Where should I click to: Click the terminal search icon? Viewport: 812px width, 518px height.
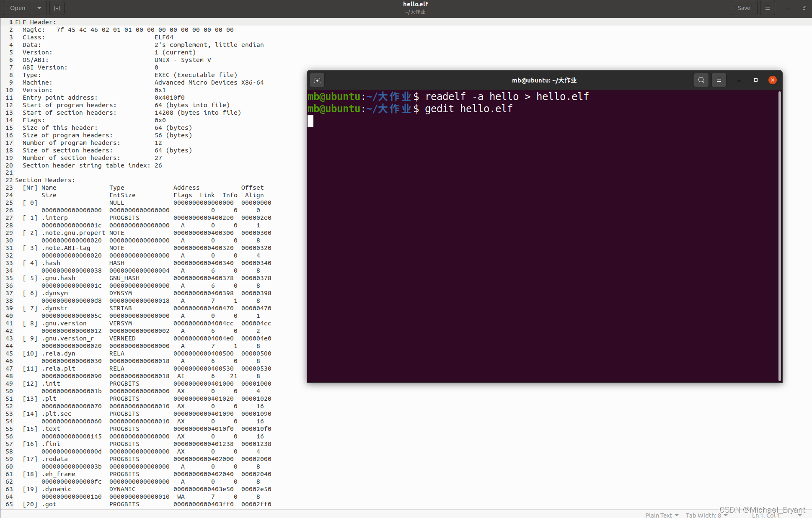click(x=701, y=80)
